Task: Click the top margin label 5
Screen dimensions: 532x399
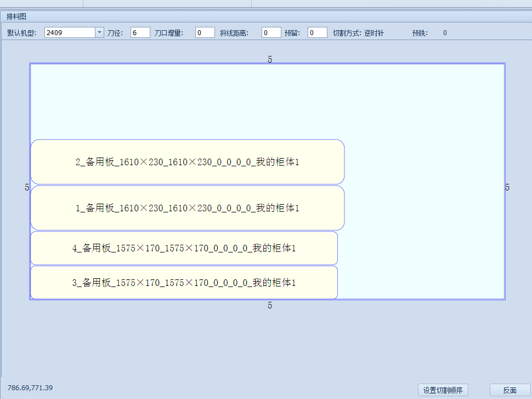Action: pos(270,59)
